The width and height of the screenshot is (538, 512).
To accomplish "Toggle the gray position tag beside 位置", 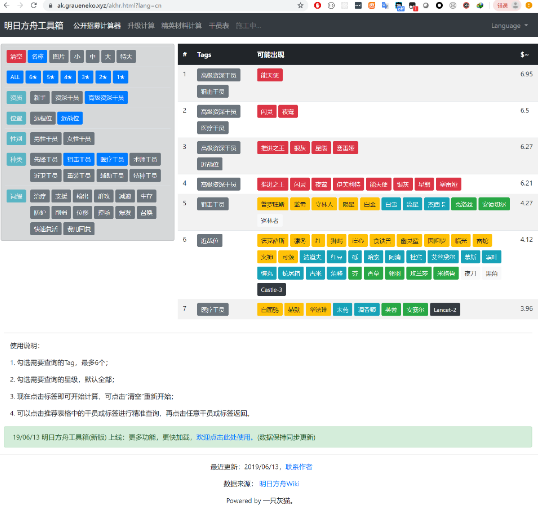I will 43,118.
